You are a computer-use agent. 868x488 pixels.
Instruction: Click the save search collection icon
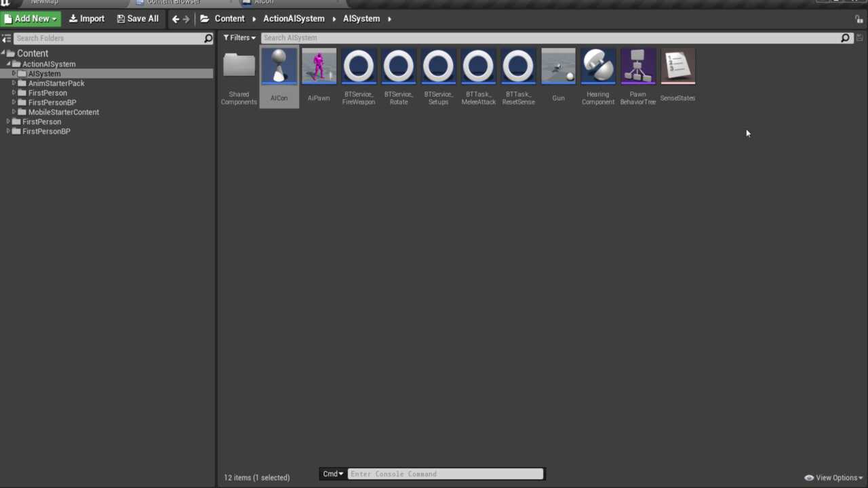tap(859, 38)
